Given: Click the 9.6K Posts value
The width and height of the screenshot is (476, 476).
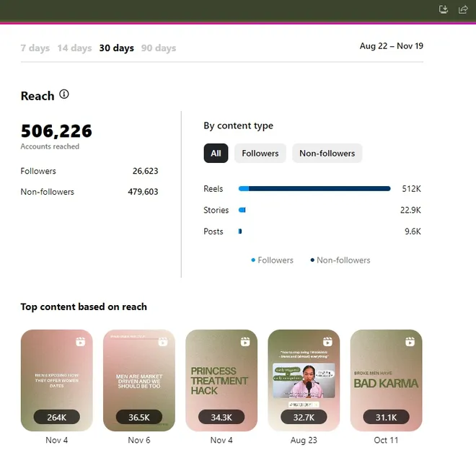Looking at the screenshot, I should point(413,232).
